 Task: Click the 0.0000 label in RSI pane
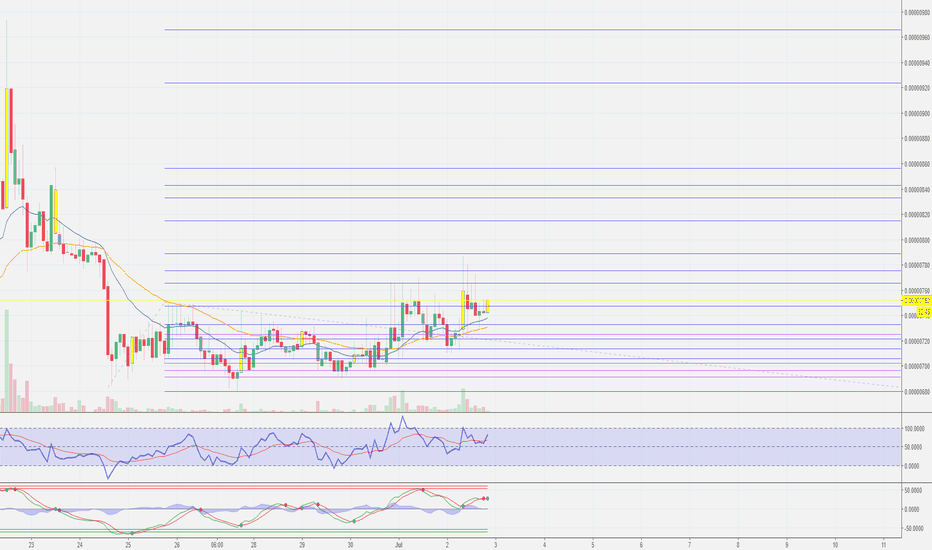(913, 466)
